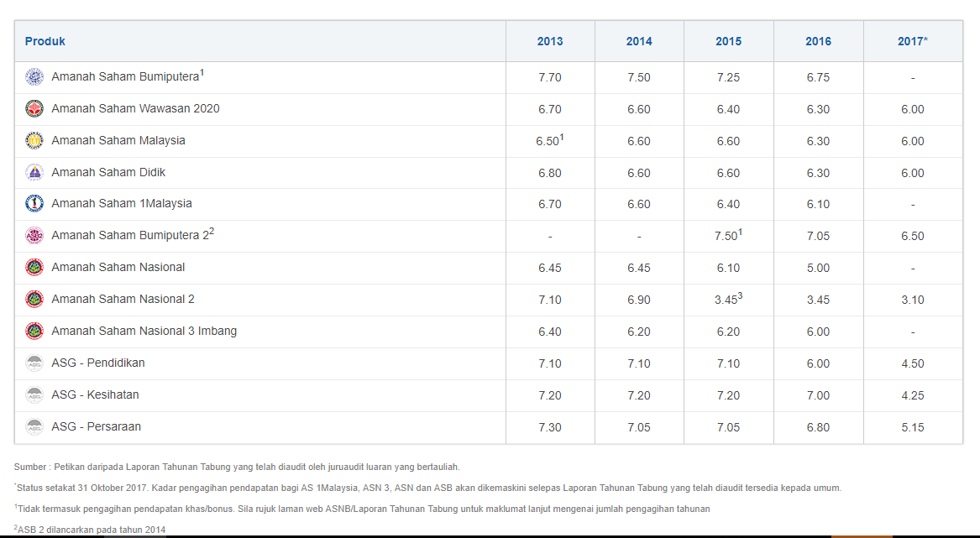Click the 4.50 value for ASG Pendidikan 2017
The height and width of the screenshot is (538, 980).
click(913, 363)
